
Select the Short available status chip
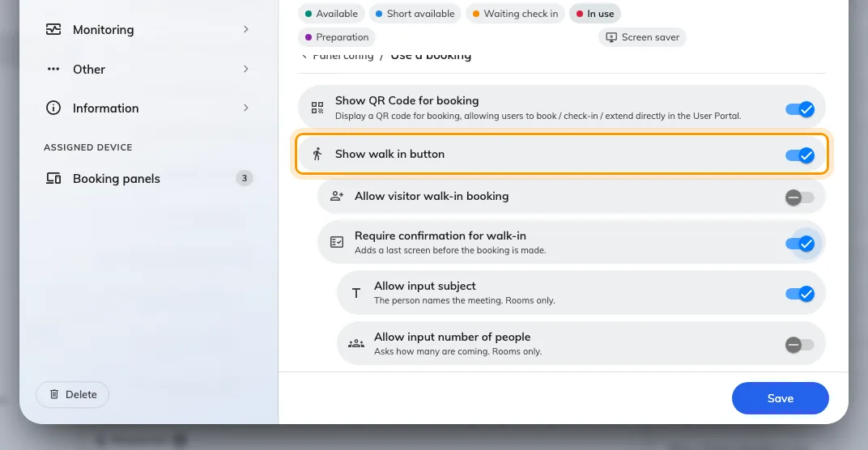tap(415, 14)
